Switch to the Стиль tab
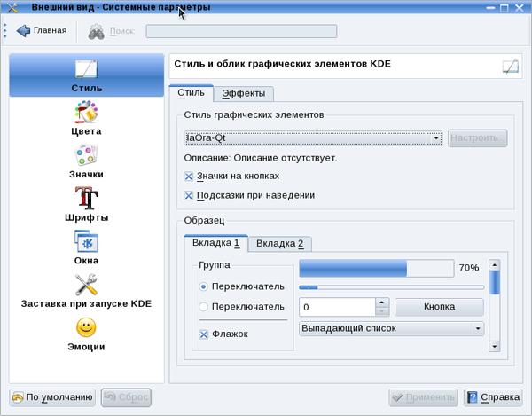The height and width of the screenshot is (416, 532). (x=191, y=92)
